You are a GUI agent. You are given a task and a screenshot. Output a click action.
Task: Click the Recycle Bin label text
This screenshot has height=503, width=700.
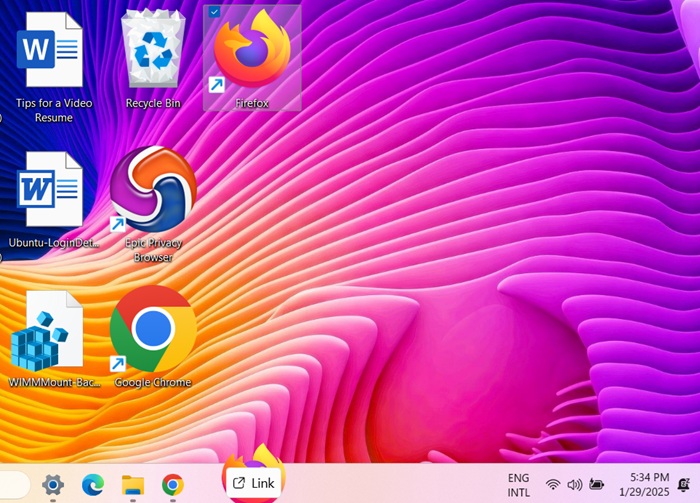pos(153,104)
